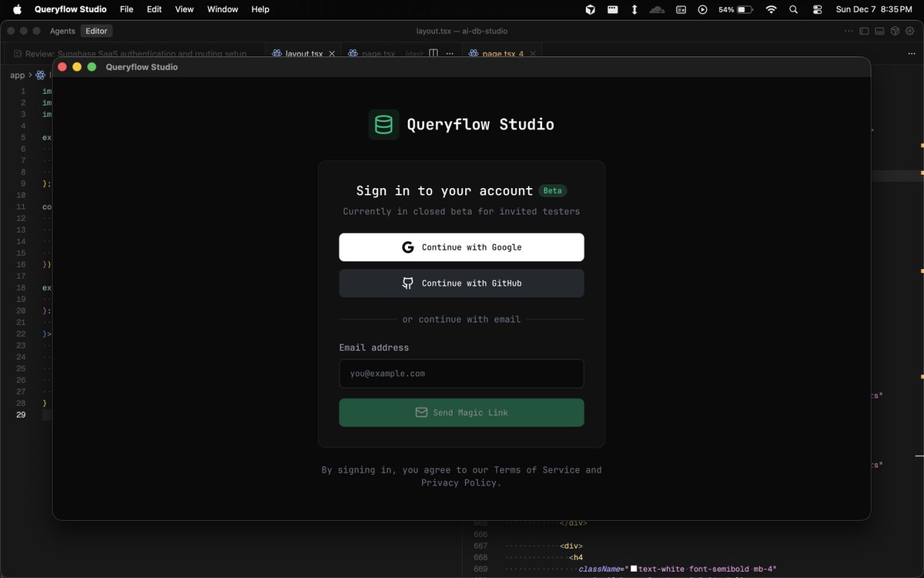Click the React icon in the breadcrumb
This screenshot has height=578, width=924.
click(40, 75)
